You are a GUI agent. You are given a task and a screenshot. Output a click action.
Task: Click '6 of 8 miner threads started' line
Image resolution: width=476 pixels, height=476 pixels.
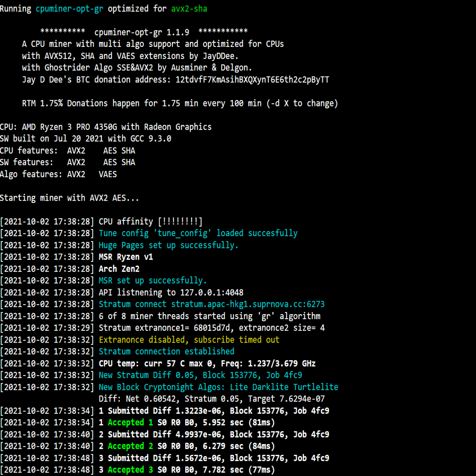coord(160,316)
